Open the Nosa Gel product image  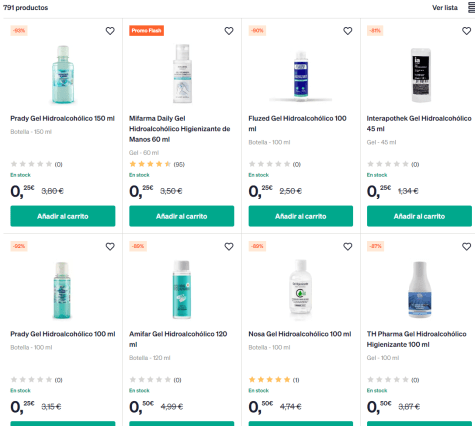tap(301, 287)
